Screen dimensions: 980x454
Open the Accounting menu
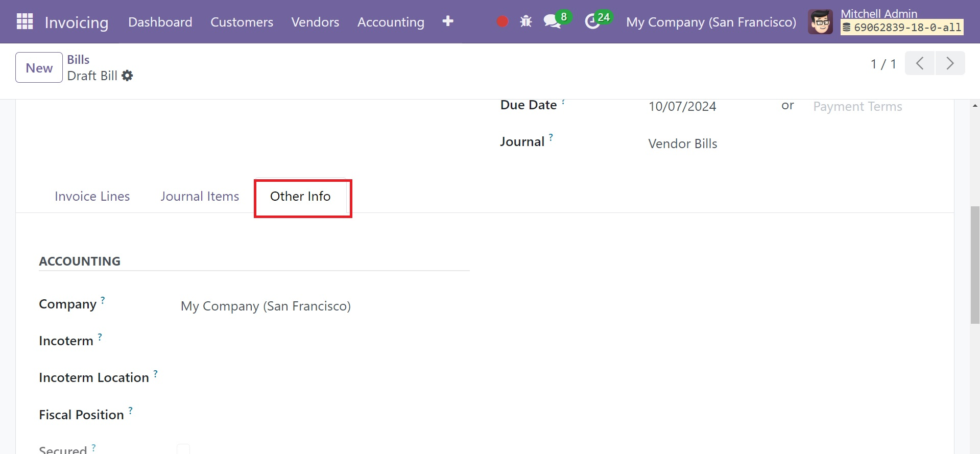(391, 22)
